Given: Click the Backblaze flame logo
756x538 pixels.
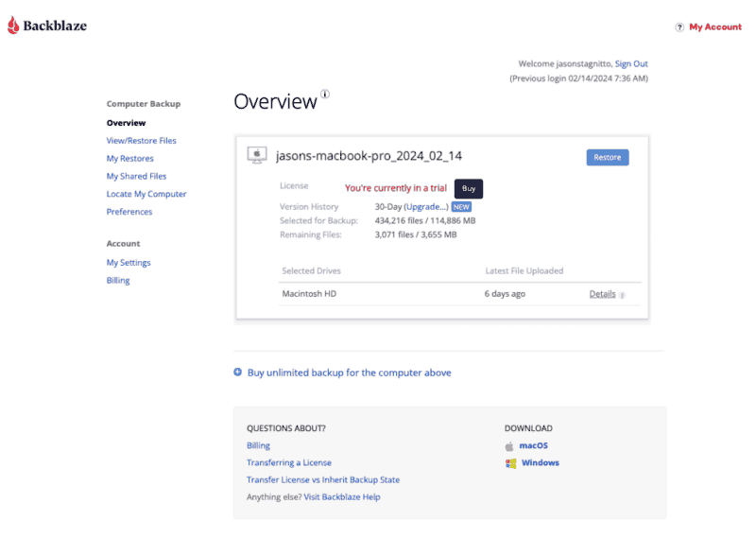Looking at the screenshot, I should pos(12,26).
